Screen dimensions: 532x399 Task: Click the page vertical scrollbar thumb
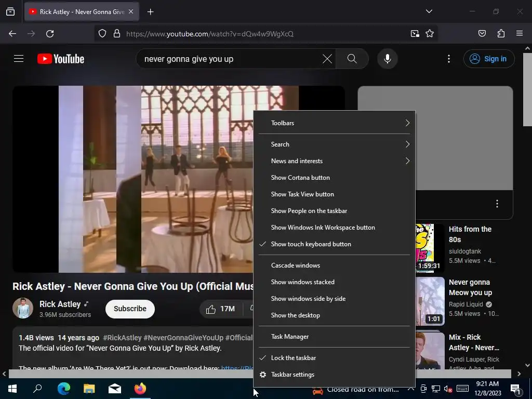(x=527, y=89)
